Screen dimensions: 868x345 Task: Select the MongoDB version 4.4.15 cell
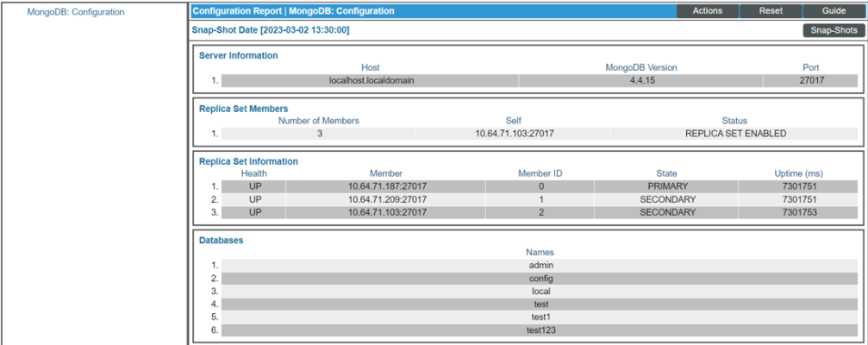coord(641,80)
